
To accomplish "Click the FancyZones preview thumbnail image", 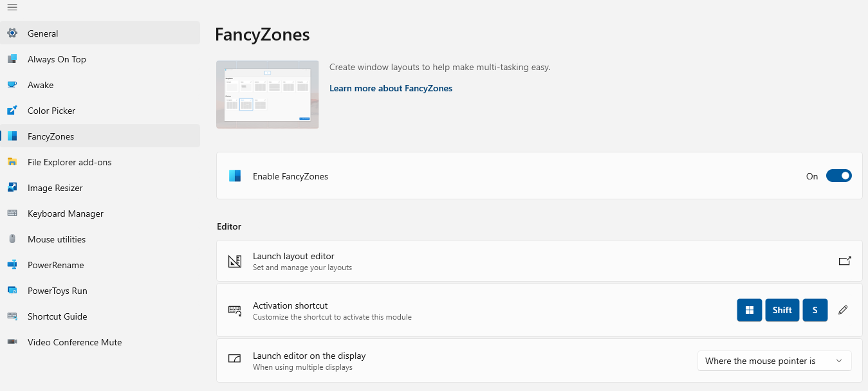I will tap(268, 95).
